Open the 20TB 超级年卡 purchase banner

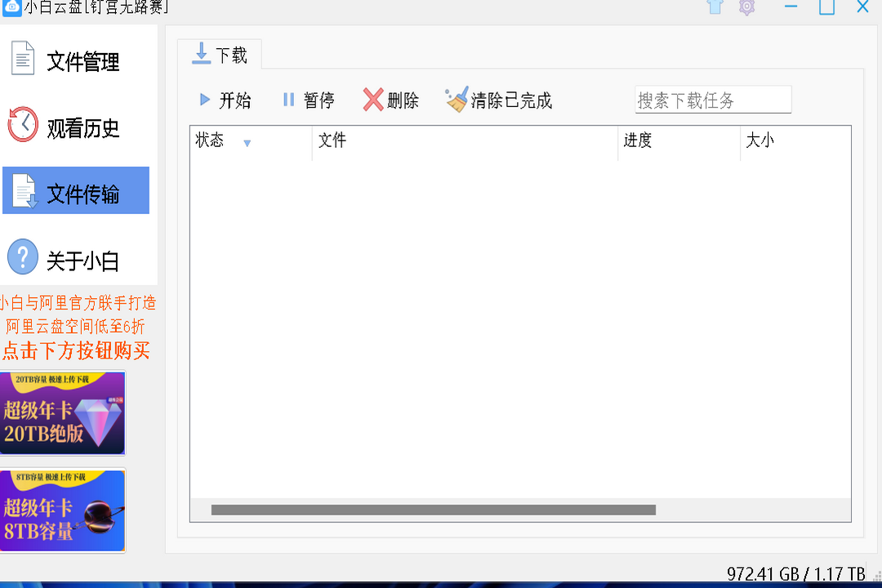pyautogui.click(x=63, y=413)
